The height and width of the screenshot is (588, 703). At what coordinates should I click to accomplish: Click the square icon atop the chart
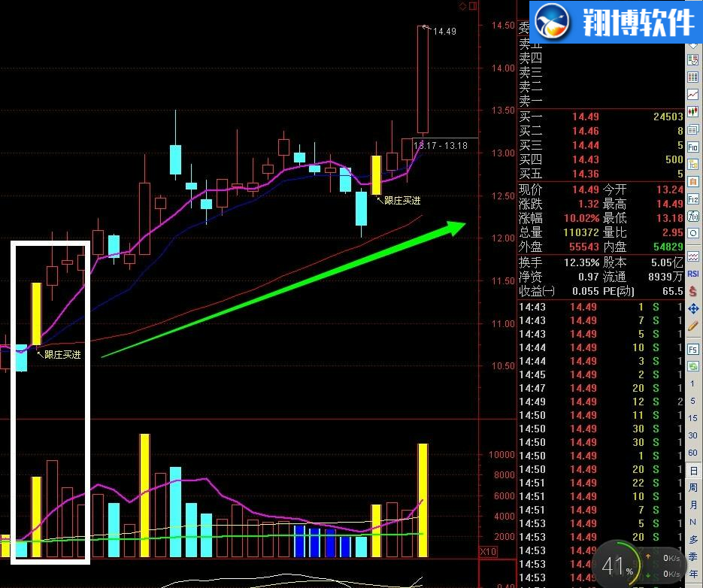pos(473,6)
